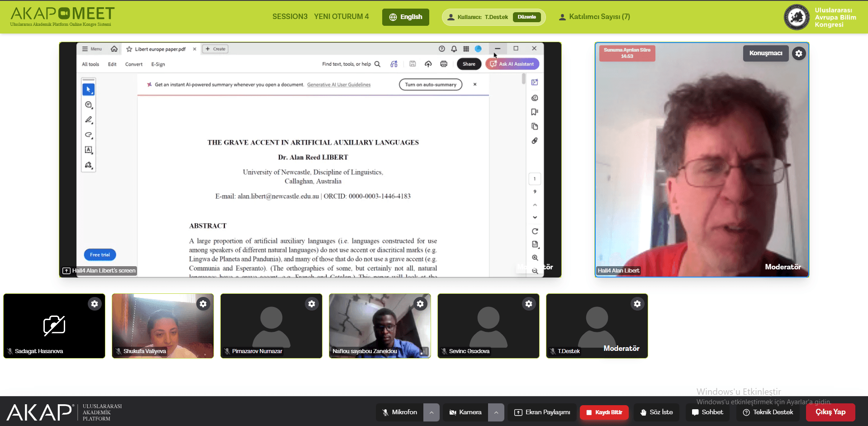Click the Create new tab button

tap(215, 49)
